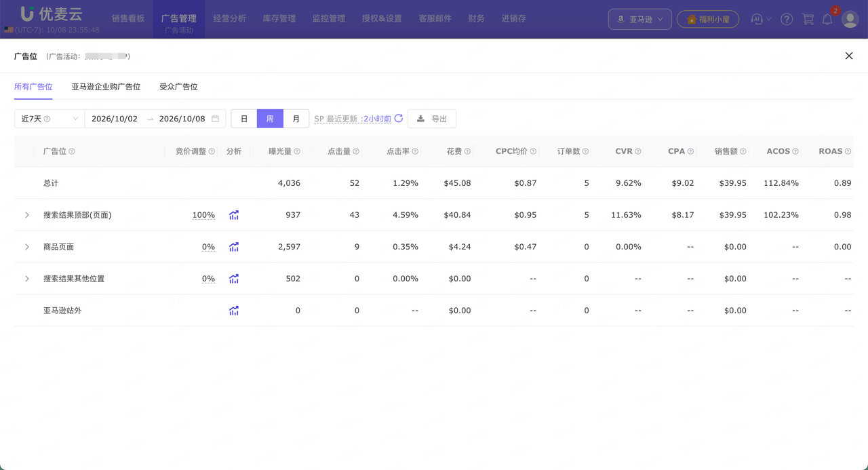Open the 销售看板 menu
Screen dimensions: 868x470
[x=128, y=18]
